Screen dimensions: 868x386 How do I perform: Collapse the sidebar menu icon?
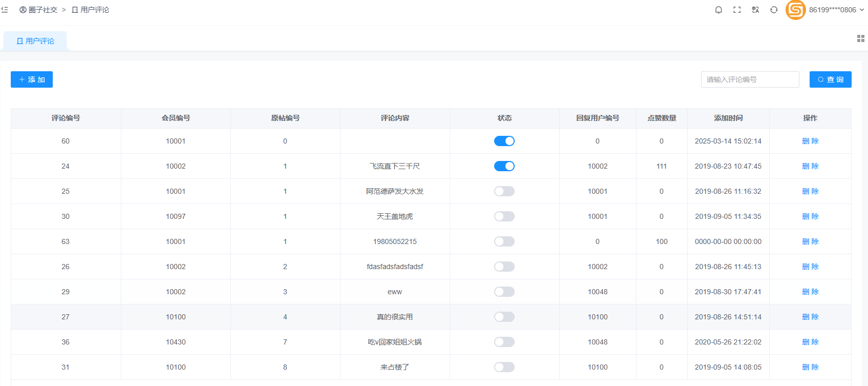click(x=5, y=10)
